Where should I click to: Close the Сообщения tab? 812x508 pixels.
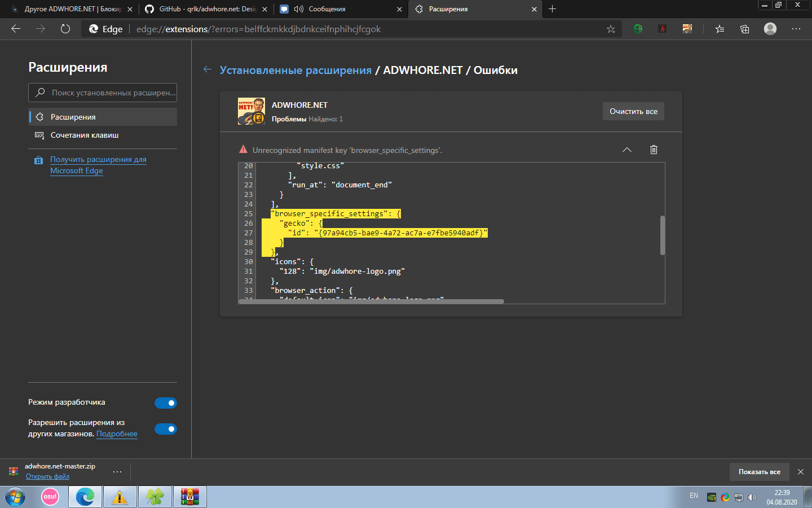click(399, 9)
